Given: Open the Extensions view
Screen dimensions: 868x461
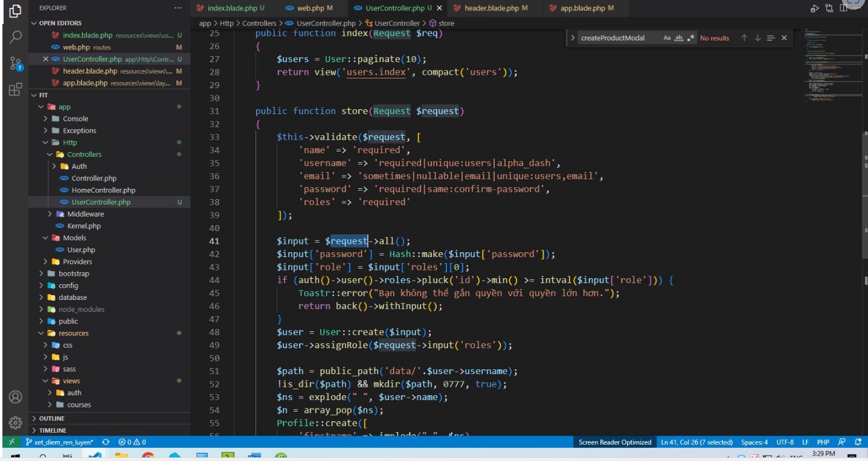Looking at the screenshot, I should pyautogui.click(x=16, y=91).
